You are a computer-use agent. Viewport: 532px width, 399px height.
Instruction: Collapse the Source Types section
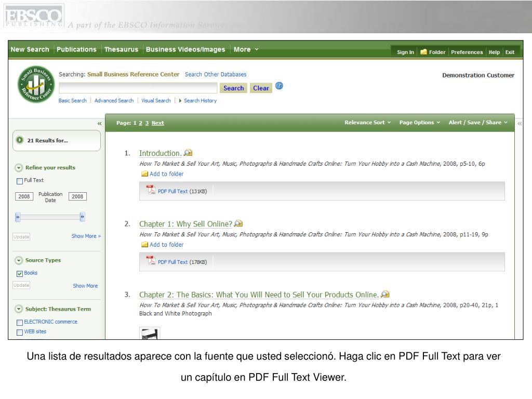coord(18,260)
